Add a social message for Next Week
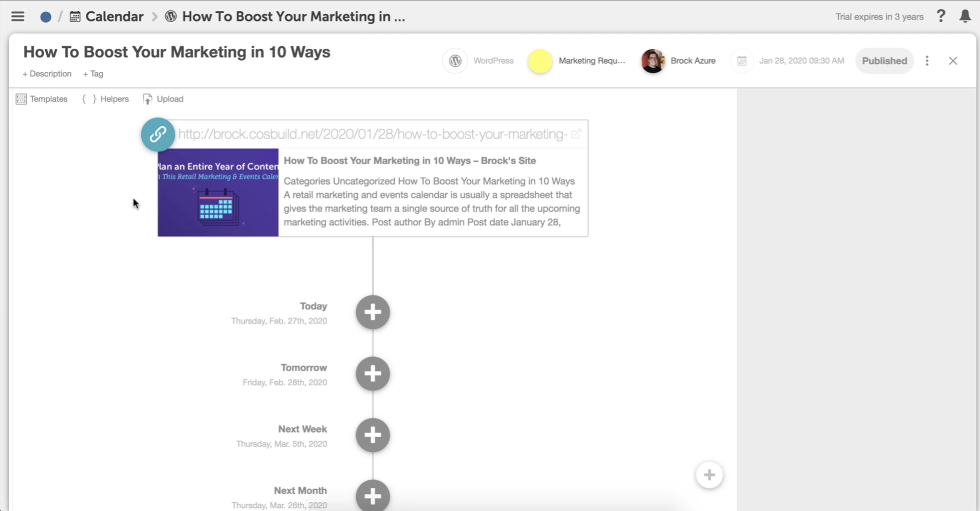 click(373, 436)
